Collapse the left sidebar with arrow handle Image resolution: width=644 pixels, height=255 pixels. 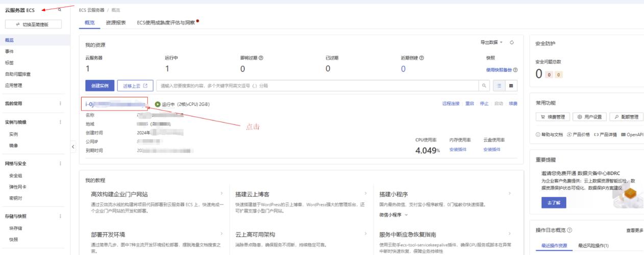click(72, 147)
